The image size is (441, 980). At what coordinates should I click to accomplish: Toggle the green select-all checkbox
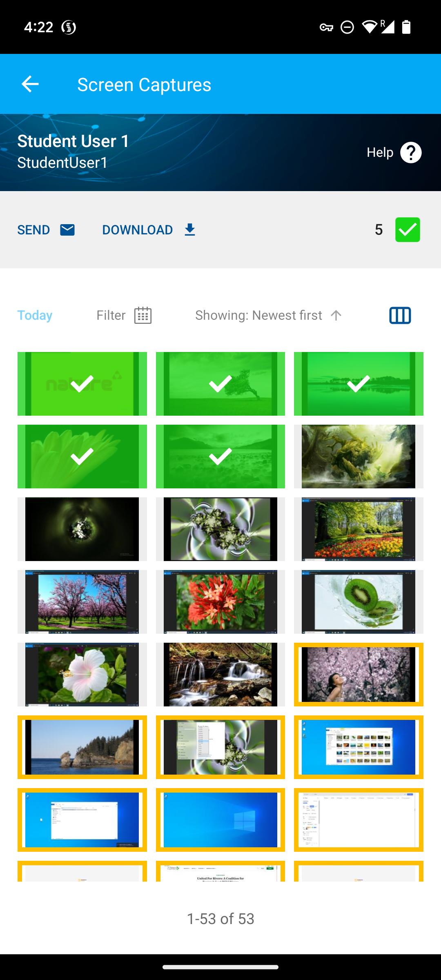pyautogui.click(x=408, y=229)
